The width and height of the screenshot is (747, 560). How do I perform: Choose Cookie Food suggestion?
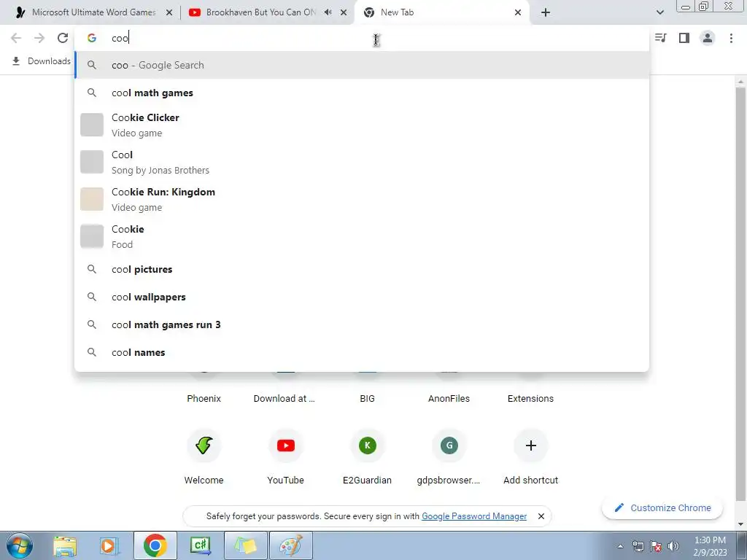[362, 236]
